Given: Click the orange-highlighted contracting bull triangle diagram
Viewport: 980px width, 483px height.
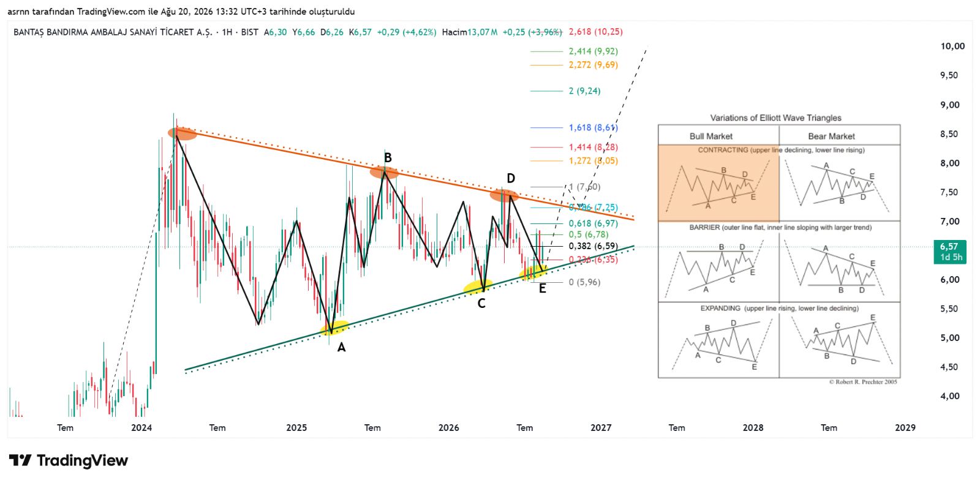Looking at the screenshot, I should tap(718, 183).
